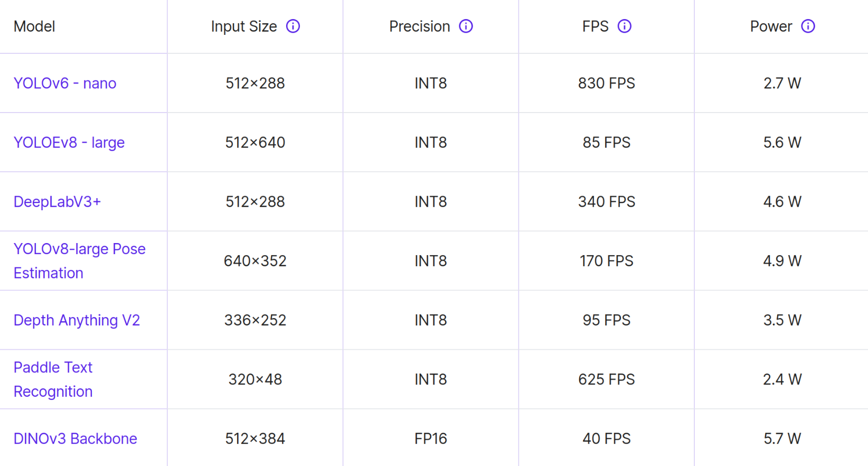The width and height of the screenshot is (868, 466).
Task: Select the FP16 precision cell
Action: coord(430,439)
